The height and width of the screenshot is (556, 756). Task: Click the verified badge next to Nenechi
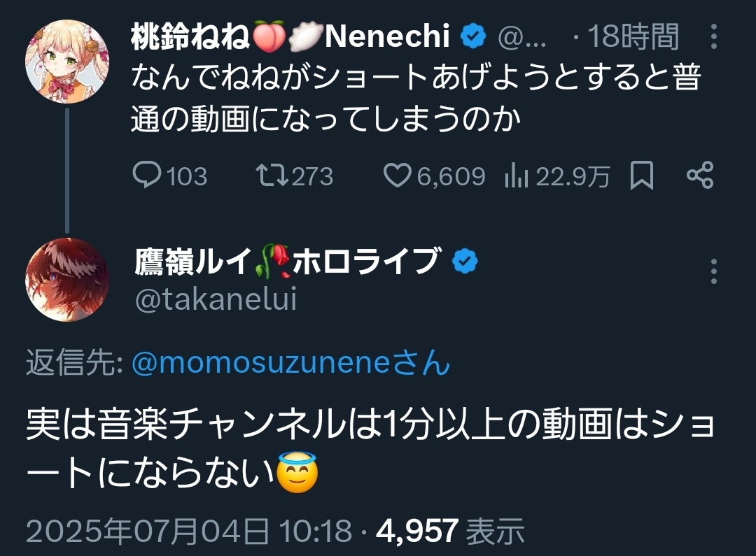(x=473, y=36)
